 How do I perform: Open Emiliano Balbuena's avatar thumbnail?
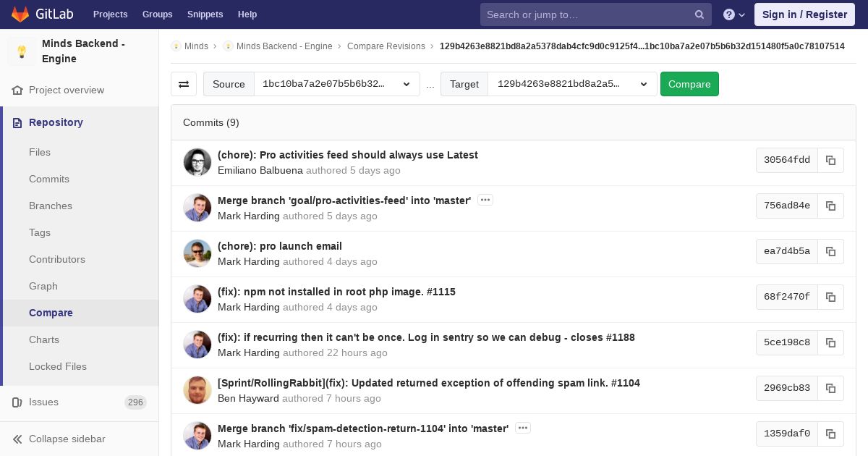tap(197, 163)
